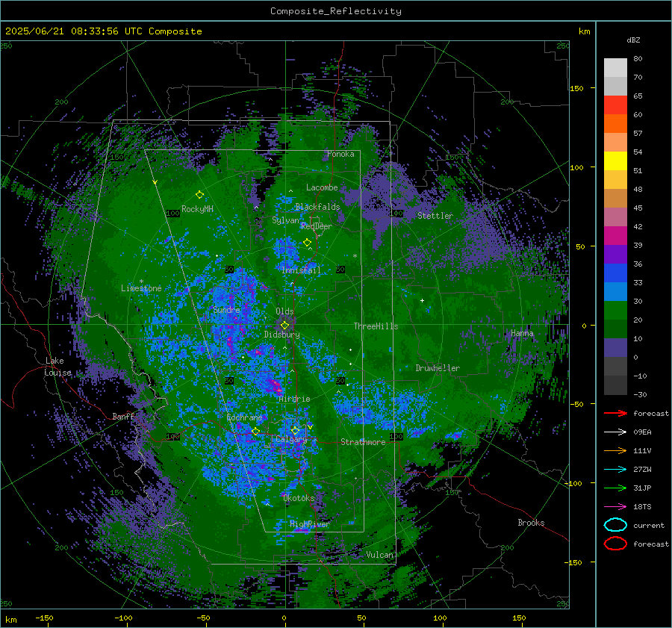Click the yellow radar-site diamond above Didsbury
672x628 pixels.
pyautogui.click(x=284, y=326)
